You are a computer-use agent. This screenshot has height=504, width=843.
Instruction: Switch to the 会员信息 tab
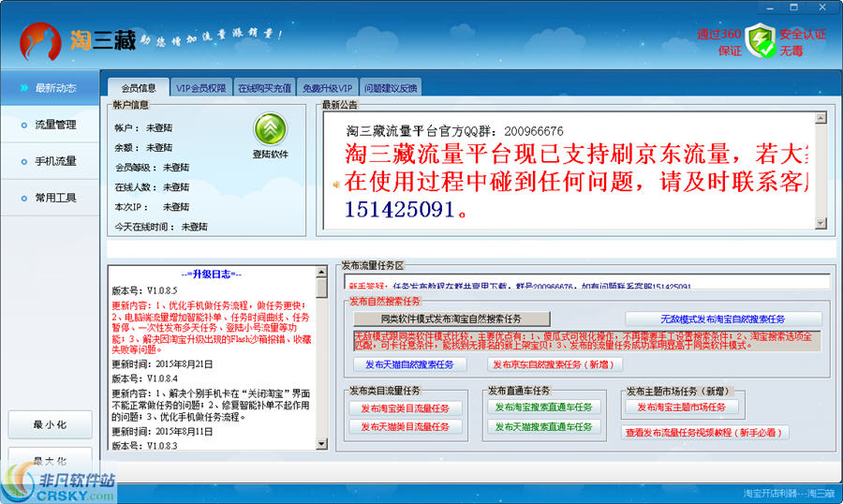[x=139, y=88]
